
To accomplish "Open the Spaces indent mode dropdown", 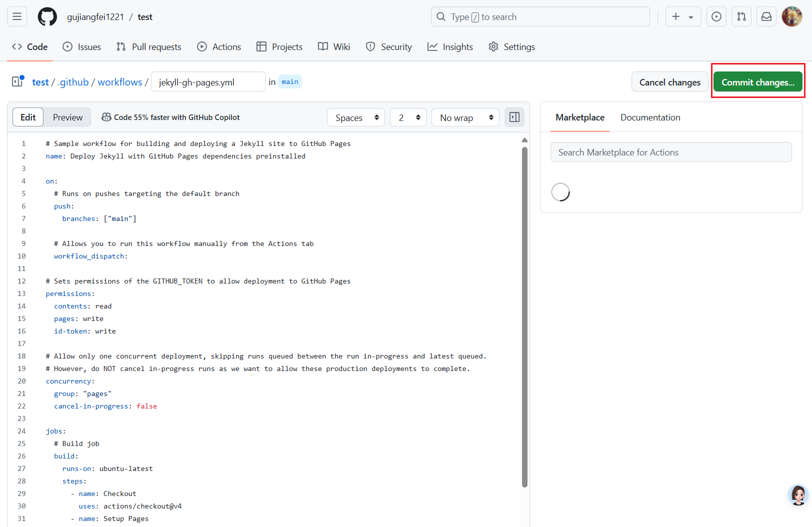I will [x=356, y=117].
